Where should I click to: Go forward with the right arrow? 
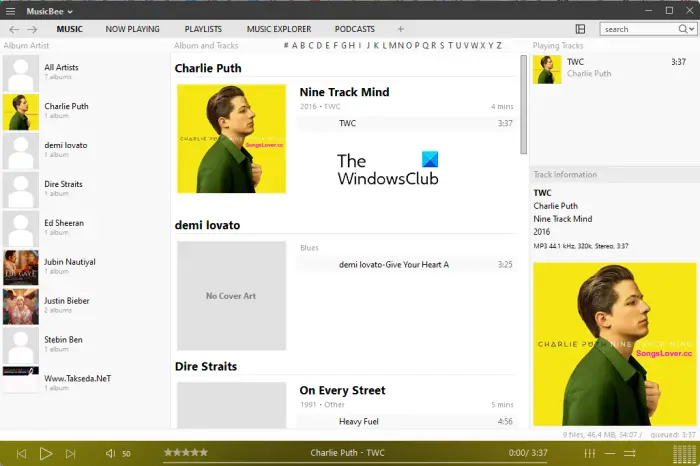[x=32, y=29]
